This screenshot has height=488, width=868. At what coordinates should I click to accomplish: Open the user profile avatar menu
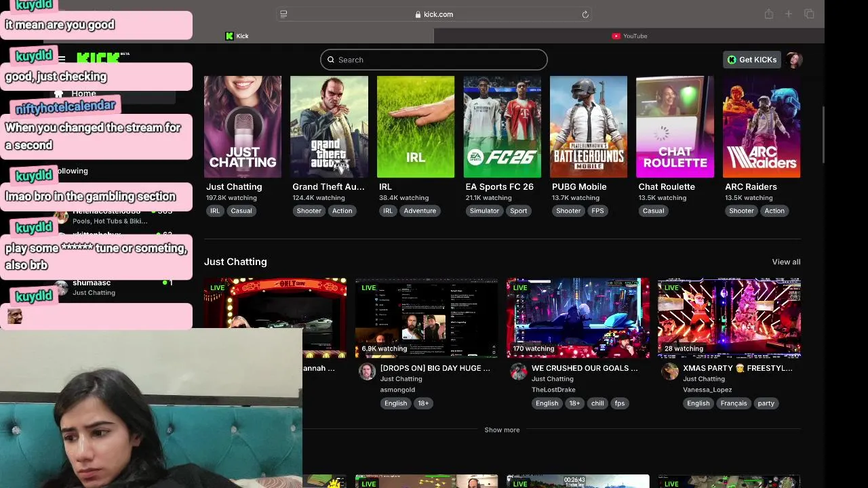coord(794,60)
